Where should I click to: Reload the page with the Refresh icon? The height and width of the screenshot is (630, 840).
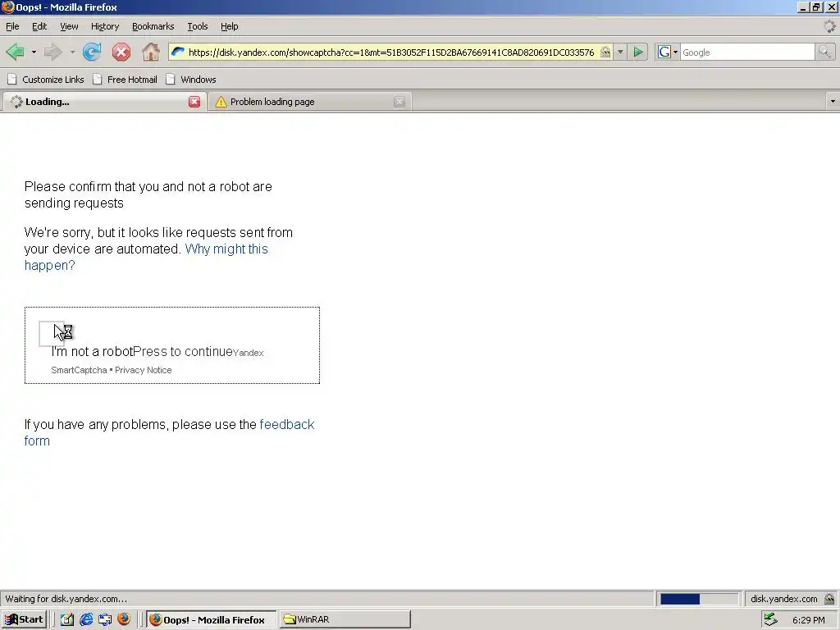(92, 52)
